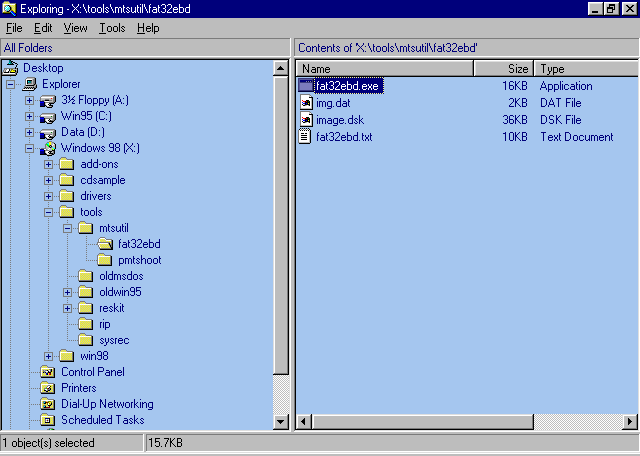Click the Dial-Up Networking icon
The height and width of the screenshot is (456, 640).
48,404
